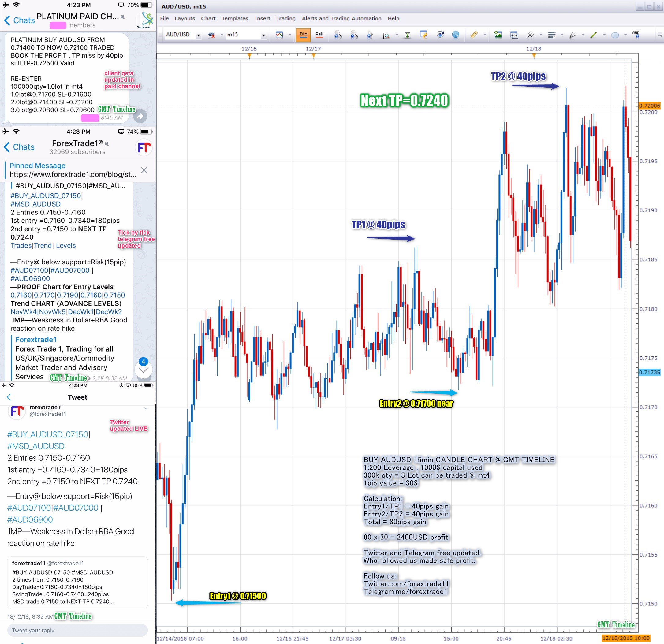This screenshot has width=664, height=644.
Task: Select the ruler measure tool
Action: (x=474, y=35)
